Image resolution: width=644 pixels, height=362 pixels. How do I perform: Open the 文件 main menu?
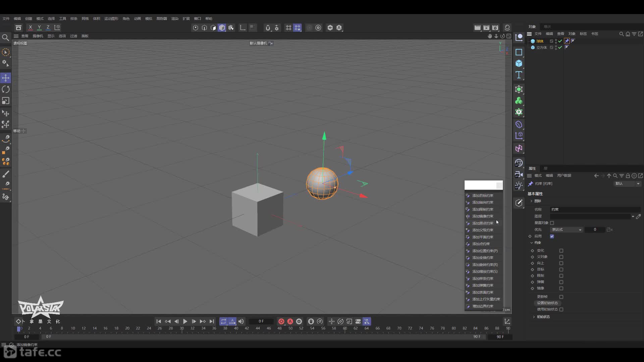pos(6,18)
